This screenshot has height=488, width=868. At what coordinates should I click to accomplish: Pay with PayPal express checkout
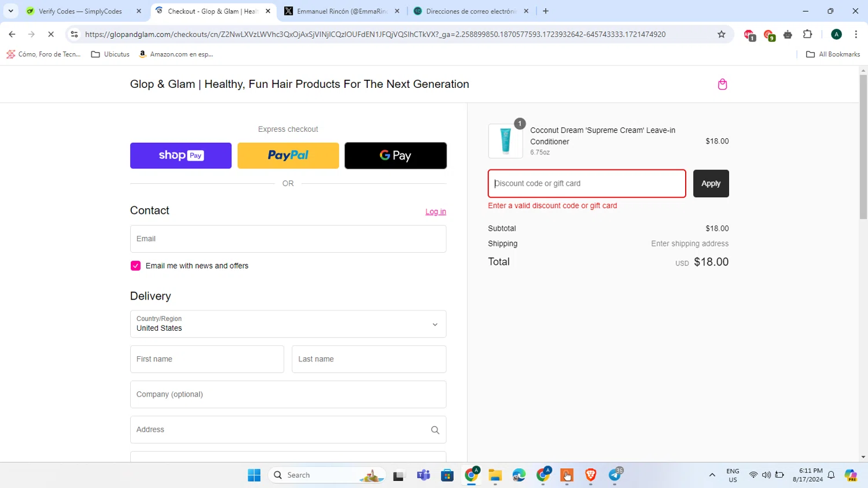coord(288,156)
